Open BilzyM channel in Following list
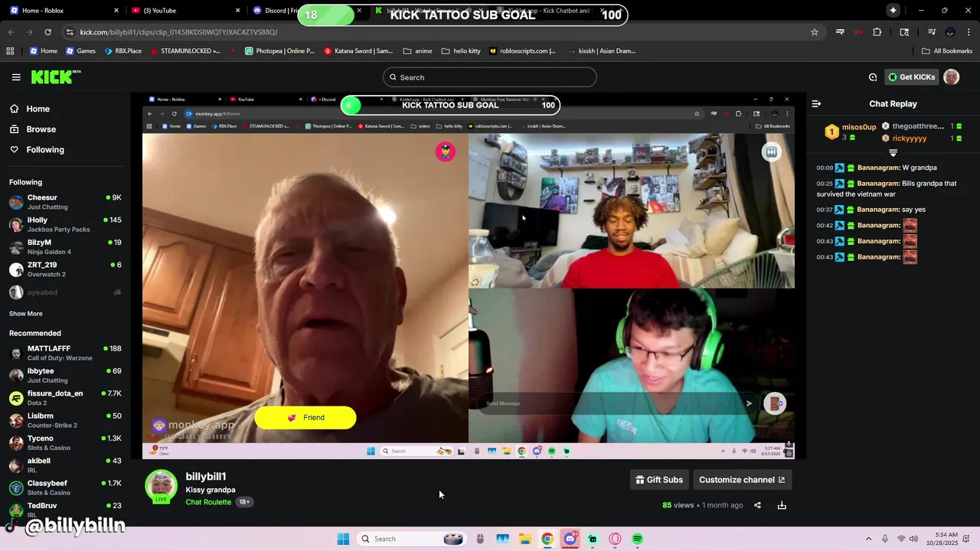Viewport: 980px width, 551px height. click(65, 246)
